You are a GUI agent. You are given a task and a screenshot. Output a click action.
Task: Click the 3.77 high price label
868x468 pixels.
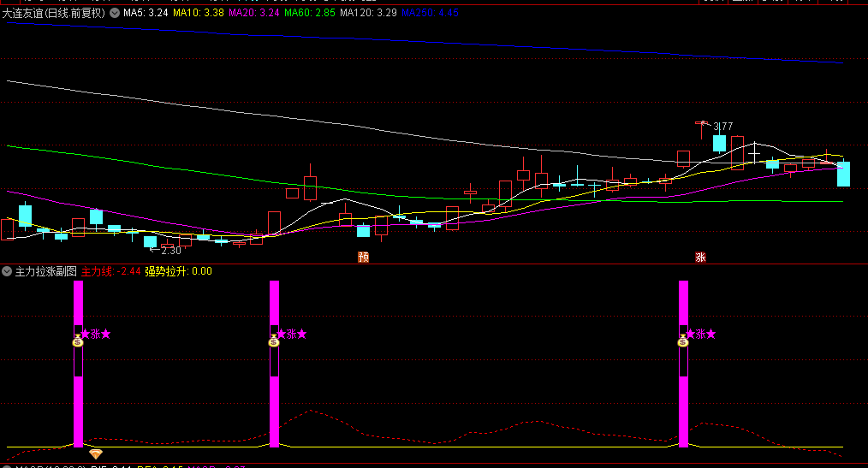(x=723, y=127)
